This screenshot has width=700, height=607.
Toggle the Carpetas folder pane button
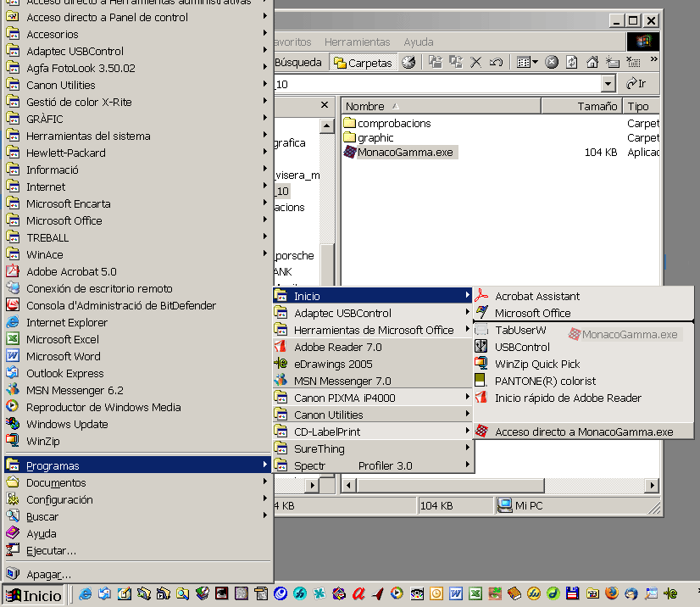tap(363, 62)
